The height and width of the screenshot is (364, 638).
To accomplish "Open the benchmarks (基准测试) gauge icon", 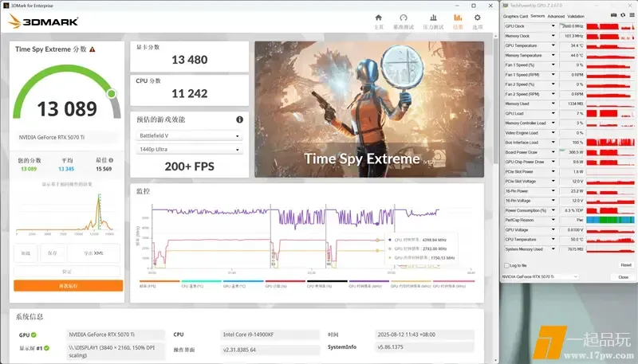I will 404,18.
